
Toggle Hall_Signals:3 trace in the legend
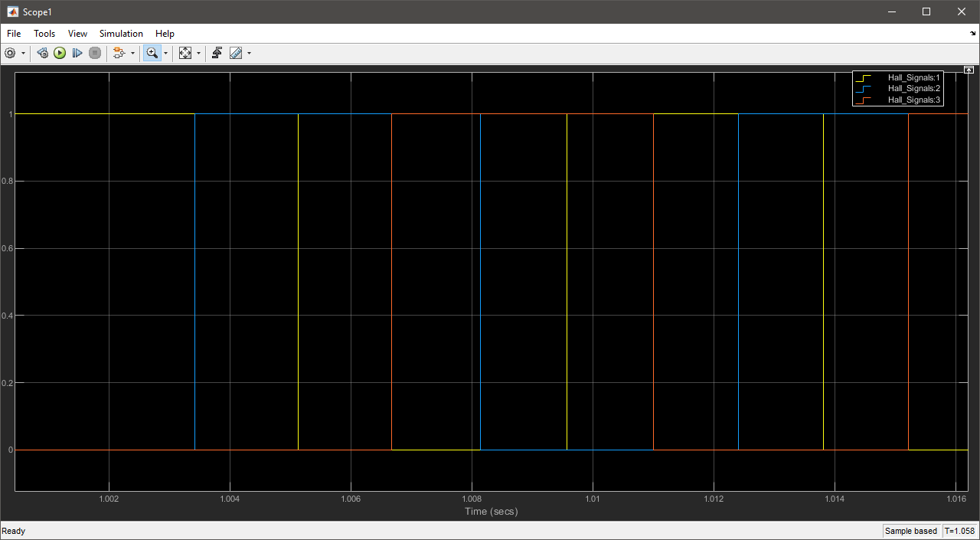[913, 100]
